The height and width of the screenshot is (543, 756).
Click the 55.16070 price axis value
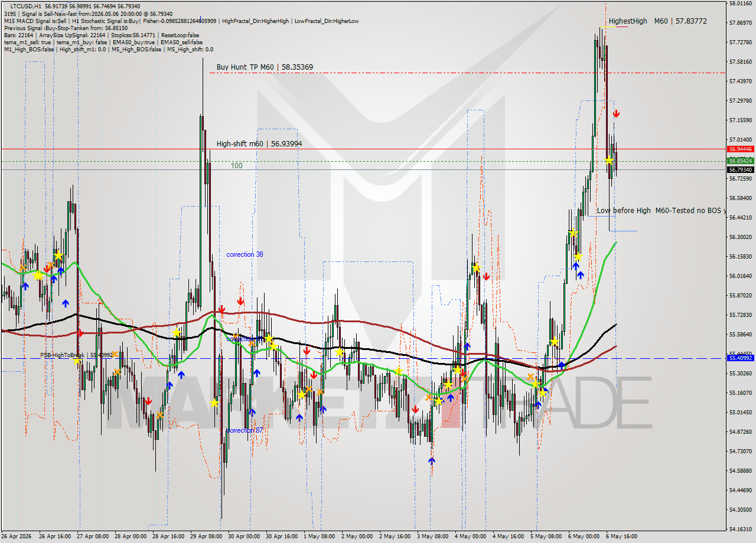pos(740,392)
